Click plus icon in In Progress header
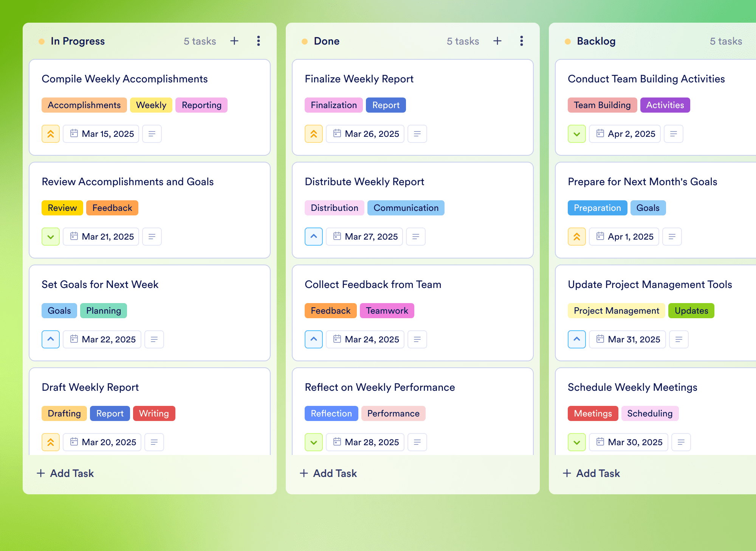This screenshot has width=756, height=551. [x=234, y=41]
